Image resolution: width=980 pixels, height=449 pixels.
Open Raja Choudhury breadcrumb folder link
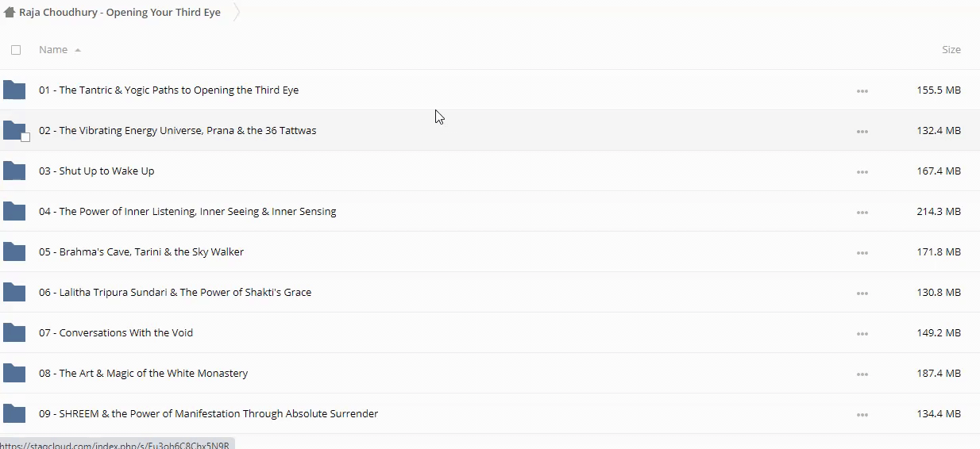coord(120,13)
